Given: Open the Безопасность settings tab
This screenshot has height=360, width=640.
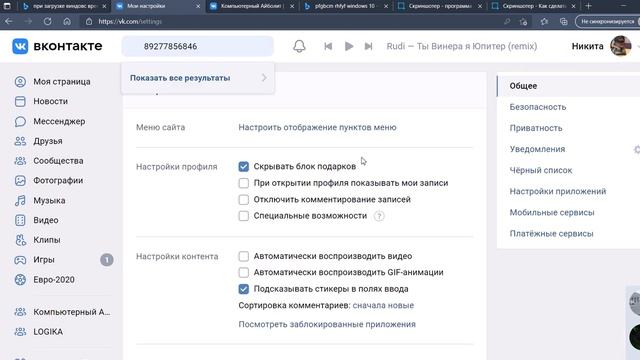Looking at the screenshot, I should 538,107.
